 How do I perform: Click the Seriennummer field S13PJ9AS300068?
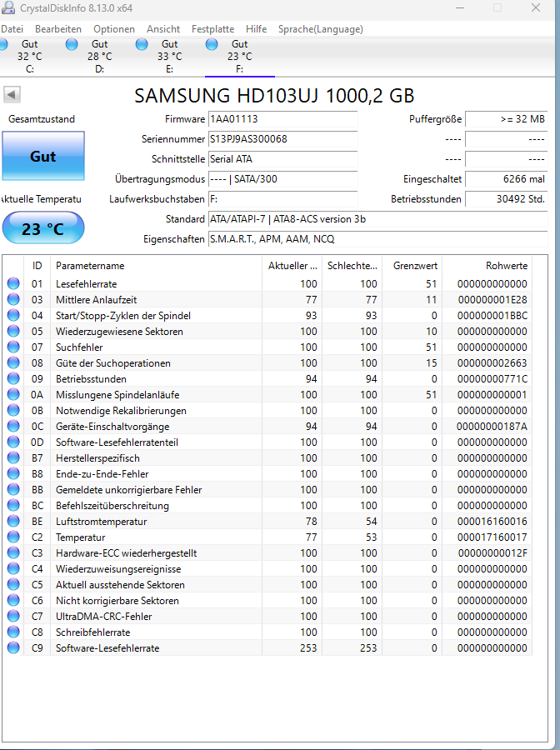click(282, 139)
